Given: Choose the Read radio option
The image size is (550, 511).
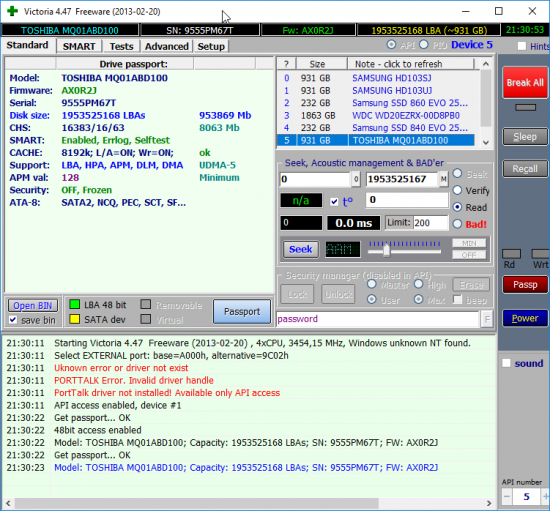Looking at the screenshot, I should pos(457,207).
